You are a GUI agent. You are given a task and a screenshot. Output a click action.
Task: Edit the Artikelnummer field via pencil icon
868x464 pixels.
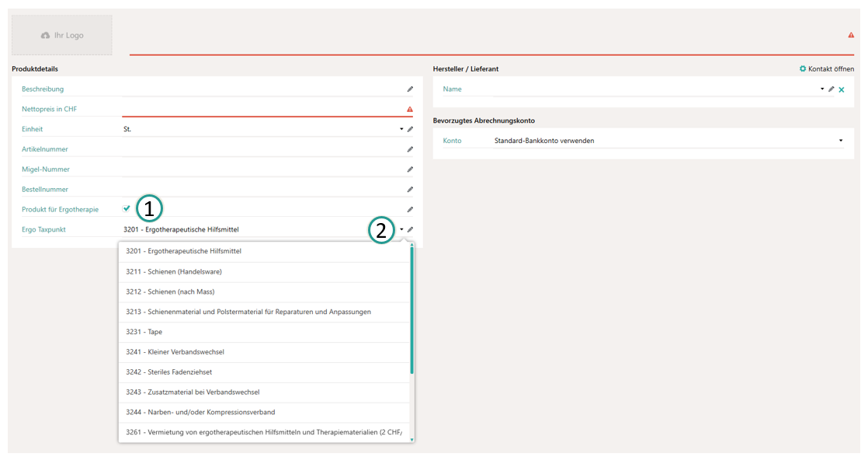pos(410,149)
